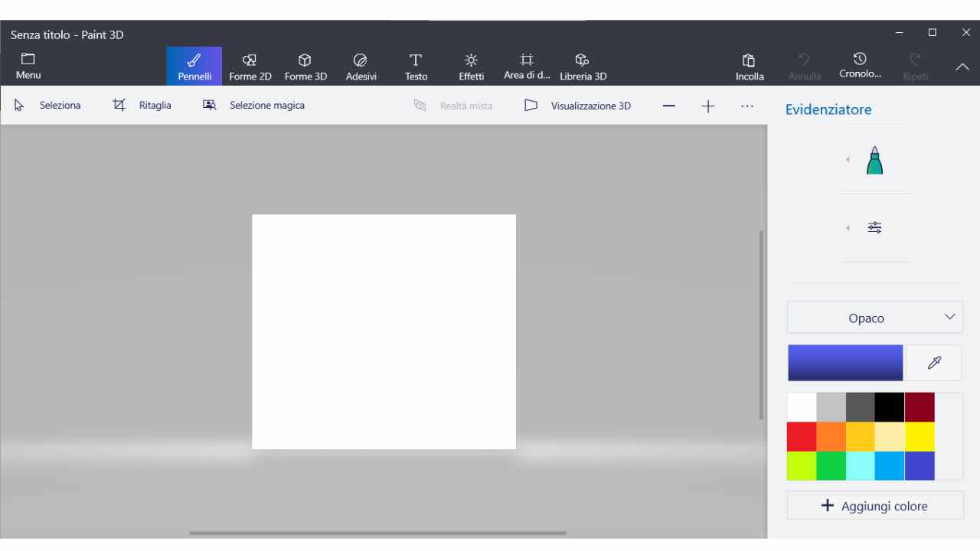Zoom out with the minus icon
The image size is (980, 551).
pos(669,106)
